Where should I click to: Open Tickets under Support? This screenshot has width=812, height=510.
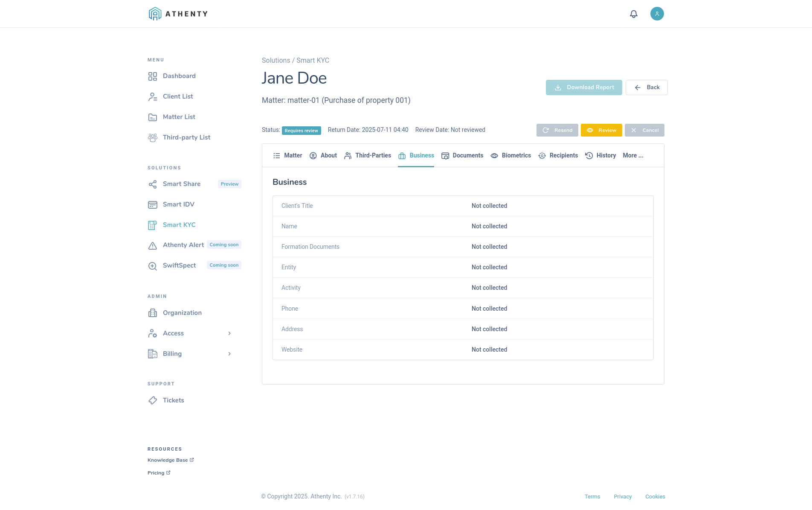(x=173, y=400)
